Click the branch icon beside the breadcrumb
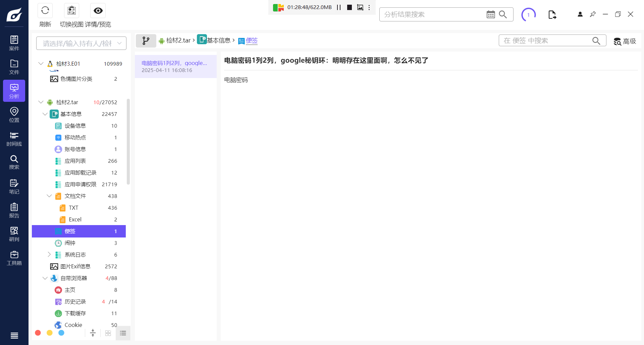 pyautogui.click(x=146, y=41)
